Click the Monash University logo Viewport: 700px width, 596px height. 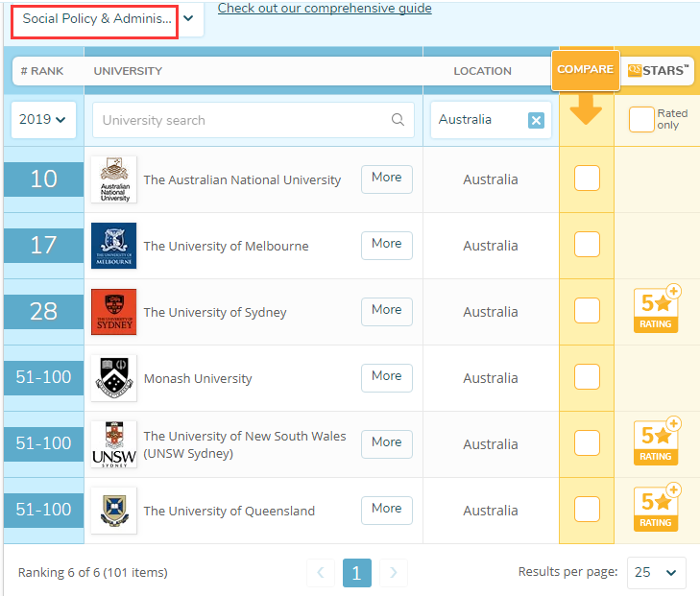[113, 378]
